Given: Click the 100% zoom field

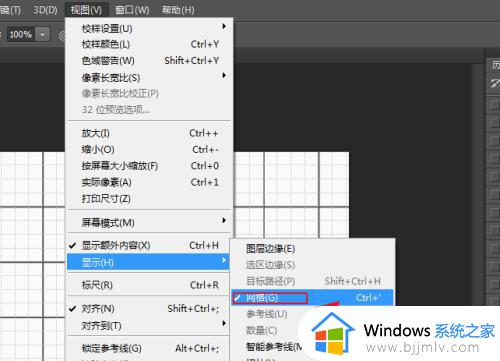Looking at the screenshot, I should (x=21, y=34).
